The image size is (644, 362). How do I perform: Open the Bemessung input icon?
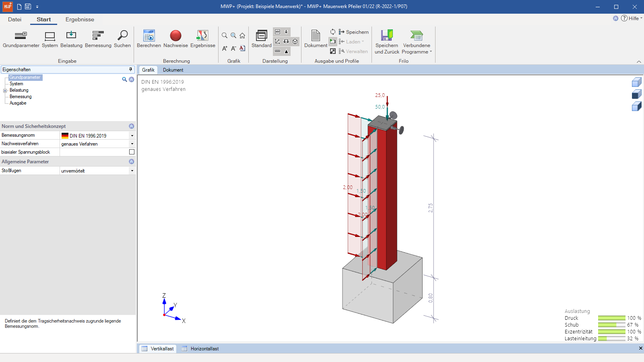pyautogui.click(x=98, y=39)
